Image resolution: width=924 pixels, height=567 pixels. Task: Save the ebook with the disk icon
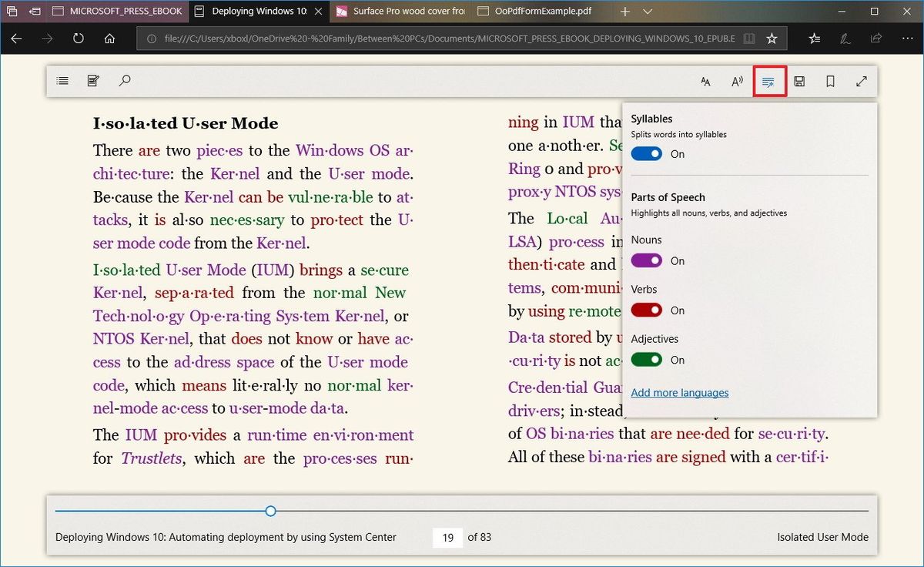(x=799, y=82)
